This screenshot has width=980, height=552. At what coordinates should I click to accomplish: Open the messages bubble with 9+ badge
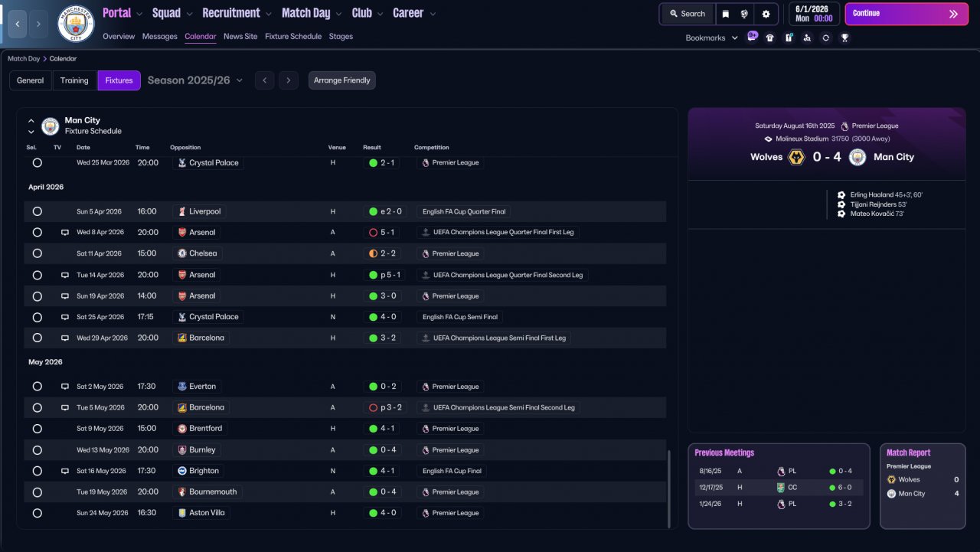click(752, 37)
